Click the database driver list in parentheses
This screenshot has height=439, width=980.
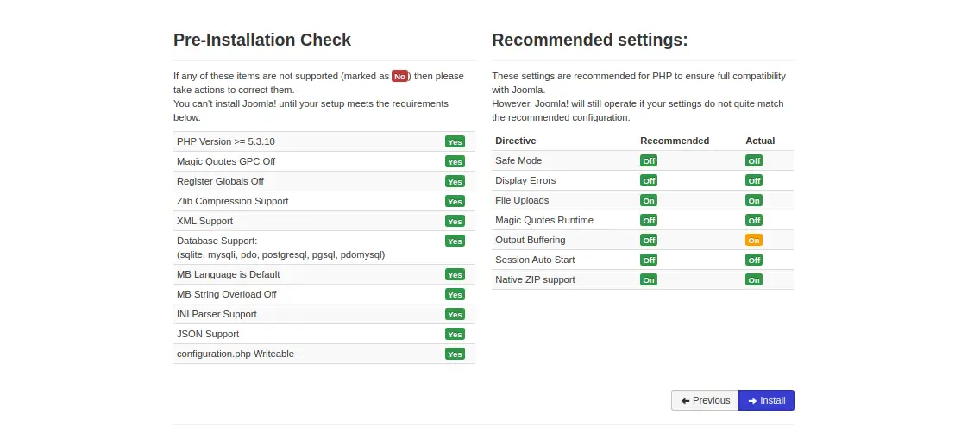click(280, 254)
